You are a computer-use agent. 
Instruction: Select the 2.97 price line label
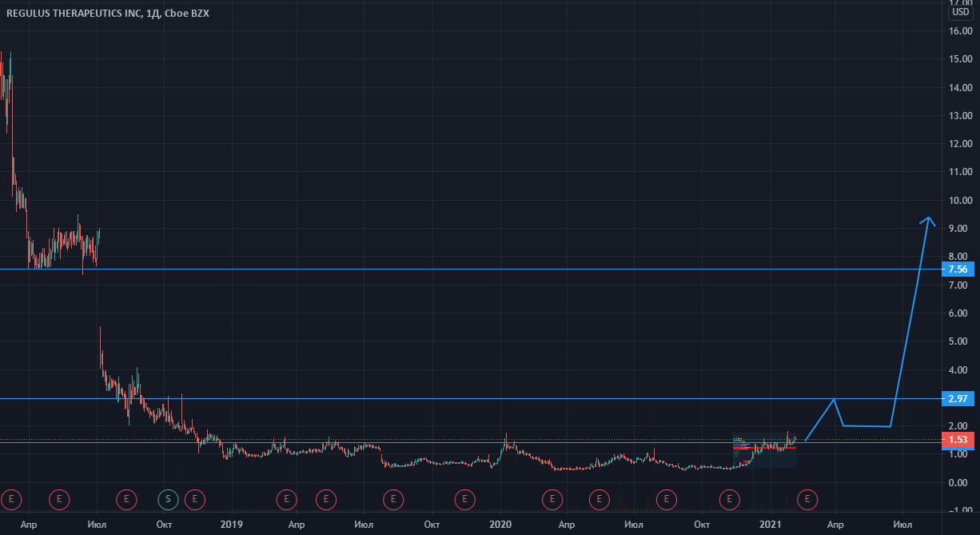tap(958, 398)
